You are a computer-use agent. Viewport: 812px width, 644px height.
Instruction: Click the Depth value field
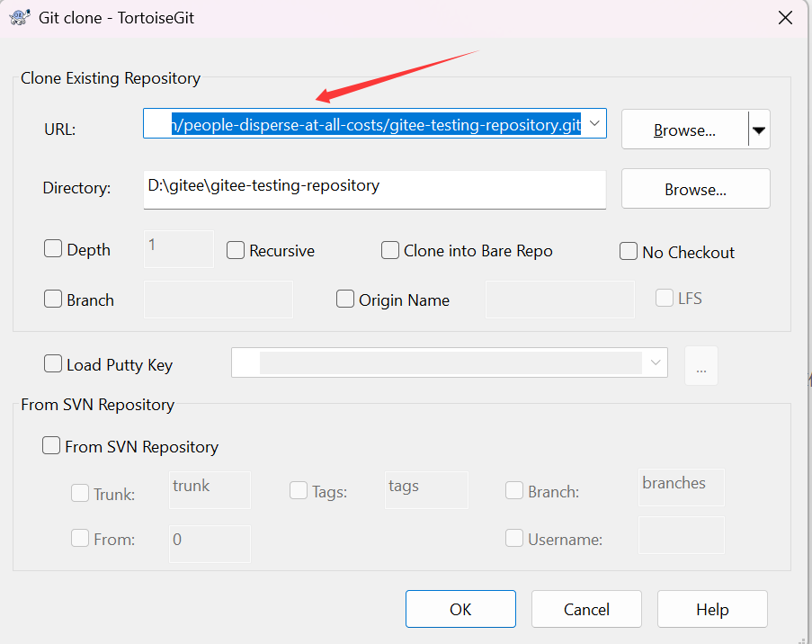point(178,249)
